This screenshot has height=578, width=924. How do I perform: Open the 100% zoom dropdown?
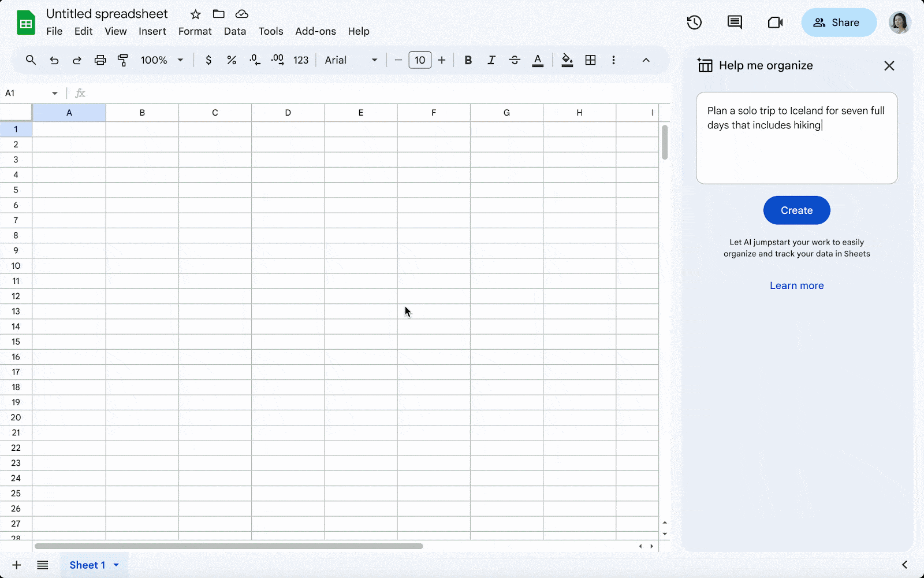[162, 60]
